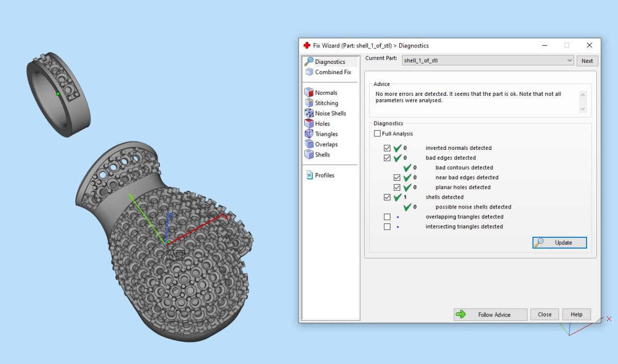The width and height of the screenshot is (618, 364).
Task: Expand the Current Part dropdown
Action: [x=569, y=61]
